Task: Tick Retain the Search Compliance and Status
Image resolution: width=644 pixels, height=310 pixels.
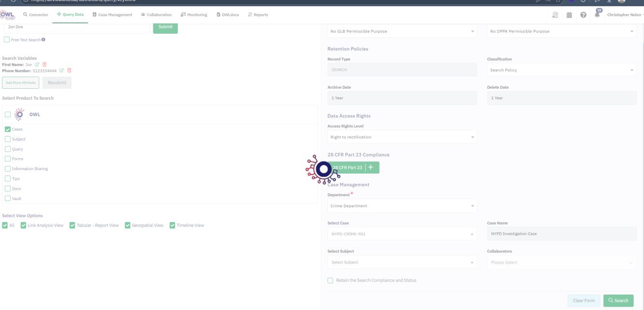Action: point(330,280)
